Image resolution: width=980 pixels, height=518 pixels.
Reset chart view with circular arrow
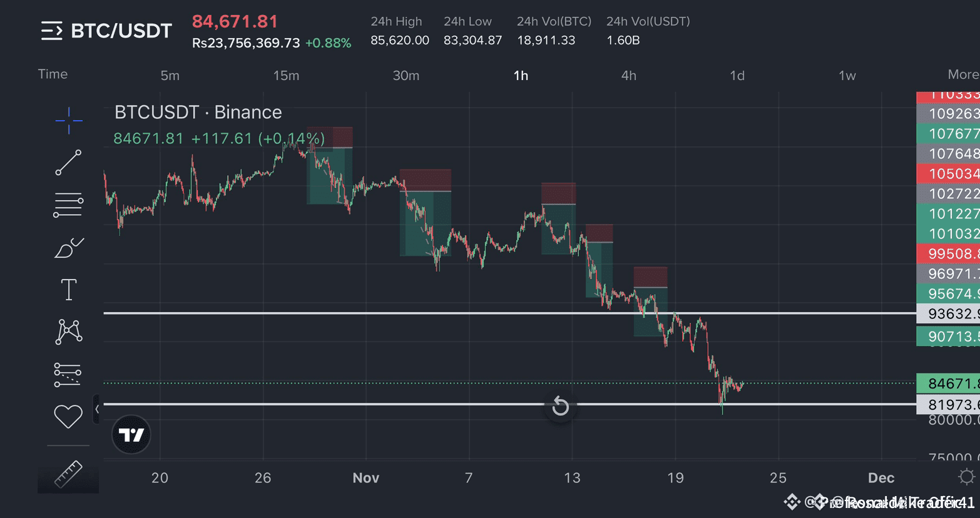[560, 407]
